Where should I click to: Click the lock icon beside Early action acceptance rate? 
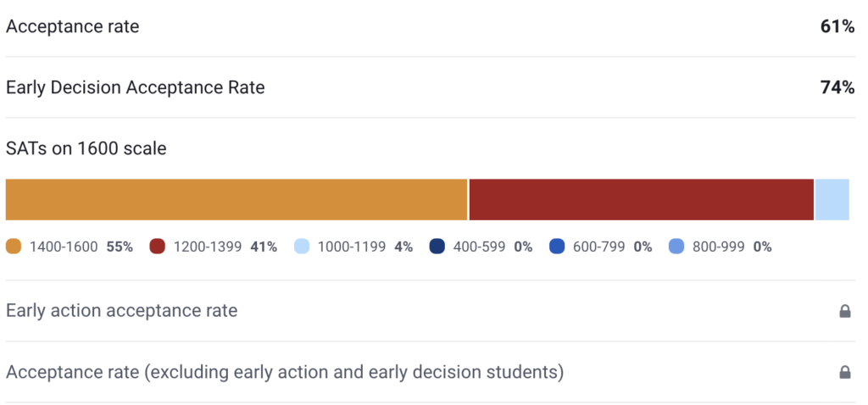click(x=844, y=311)
